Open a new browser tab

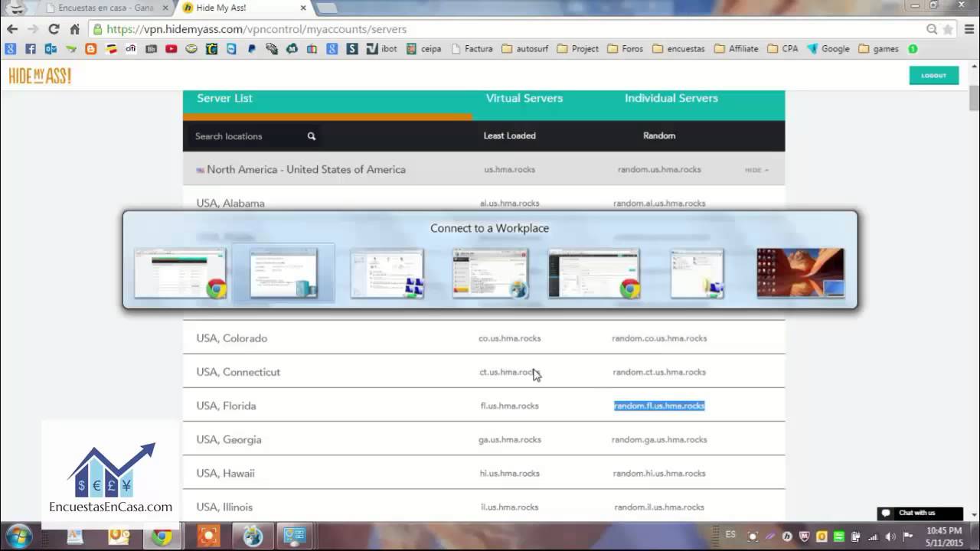[x=325, y=8]
